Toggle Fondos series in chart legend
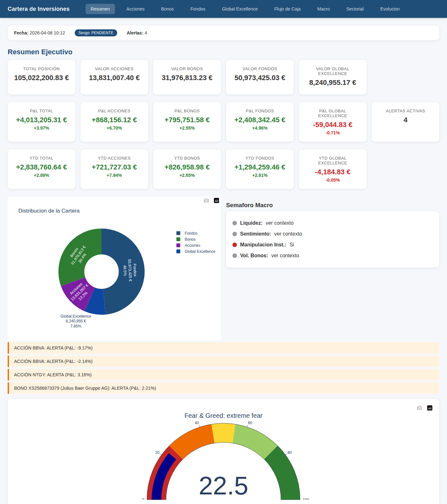 pyautogui.click(x=191, y=233)
